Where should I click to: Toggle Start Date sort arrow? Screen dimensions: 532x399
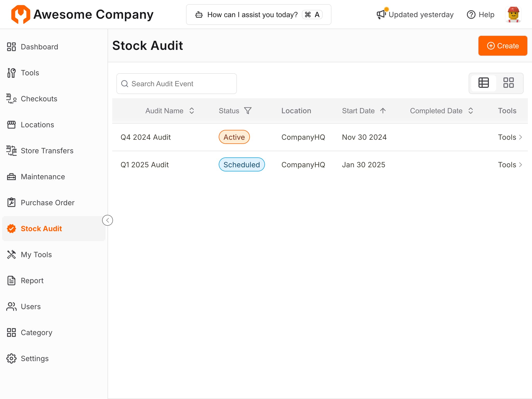pos(383,111)
